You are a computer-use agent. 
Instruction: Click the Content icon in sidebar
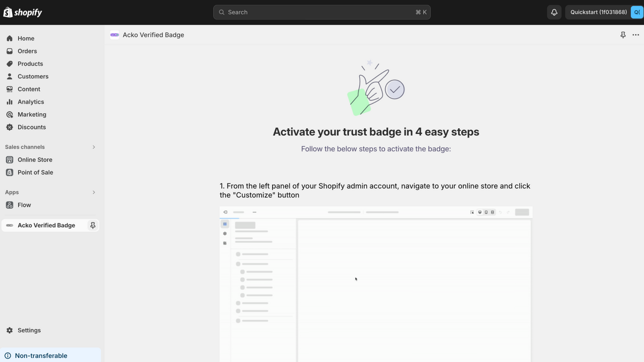10,89
